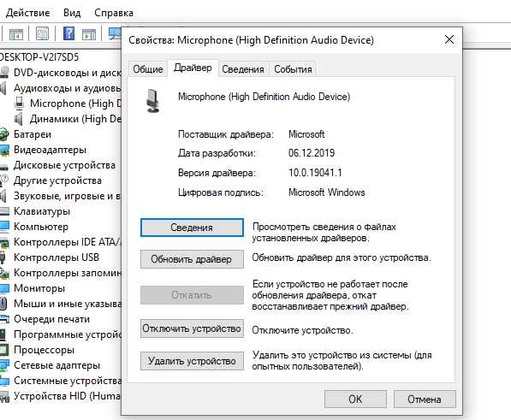Click the Properties toolbar icon
The image size is (511, 420).
42,33
